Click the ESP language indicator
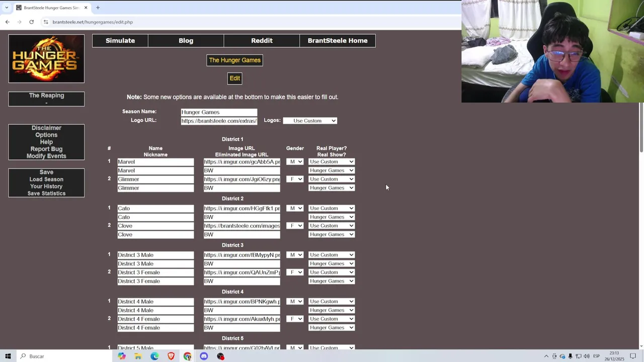This screenshot has height=362, width=644. [x=596, y=356]
